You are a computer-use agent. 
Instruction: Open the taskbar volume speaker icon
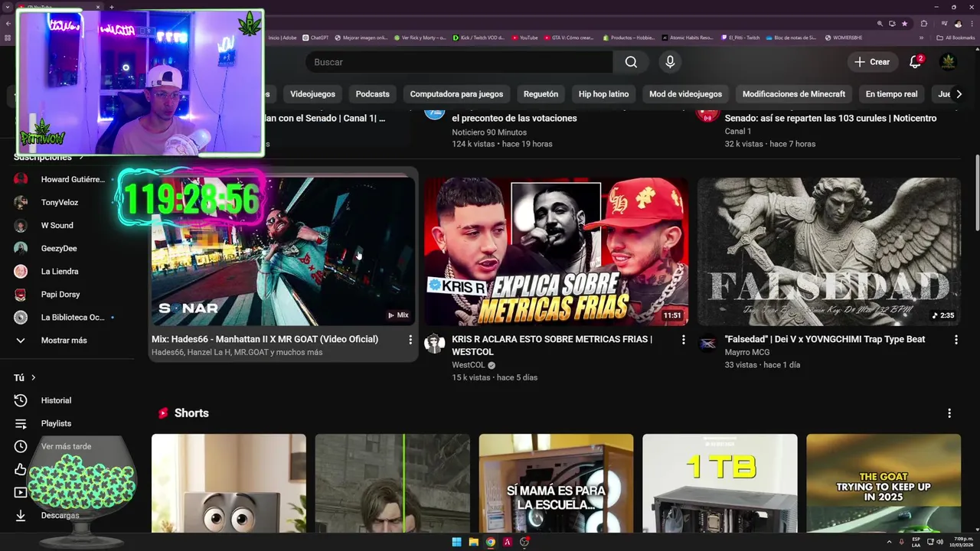point(939,542)
